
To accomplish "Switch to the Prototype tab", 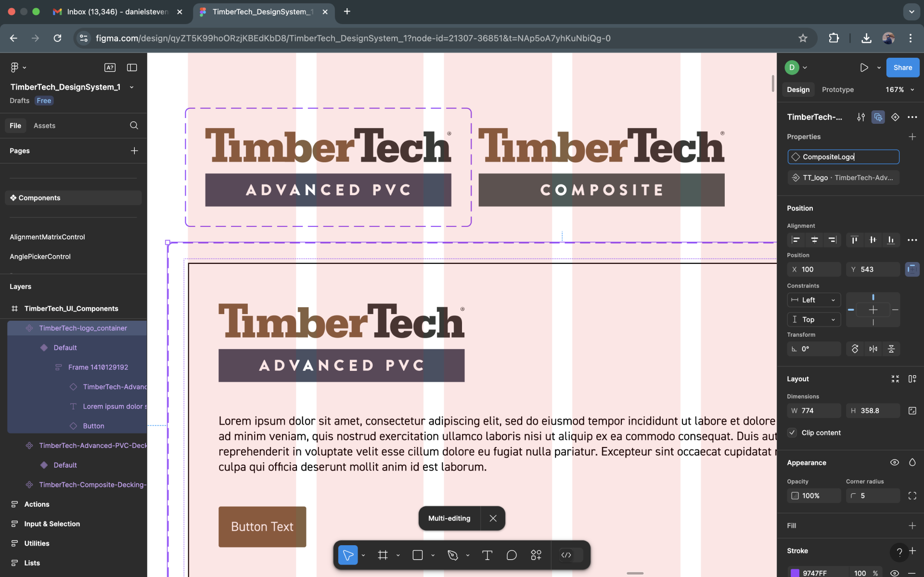I will (837, 90).
